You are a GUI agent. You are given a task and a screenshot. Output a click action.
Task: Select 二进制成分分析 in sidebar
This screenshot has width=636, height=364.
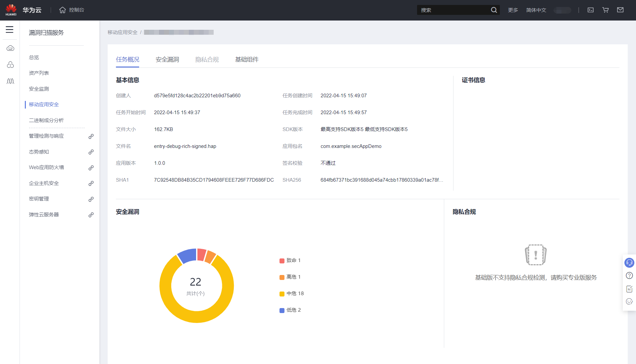[46, 120]
